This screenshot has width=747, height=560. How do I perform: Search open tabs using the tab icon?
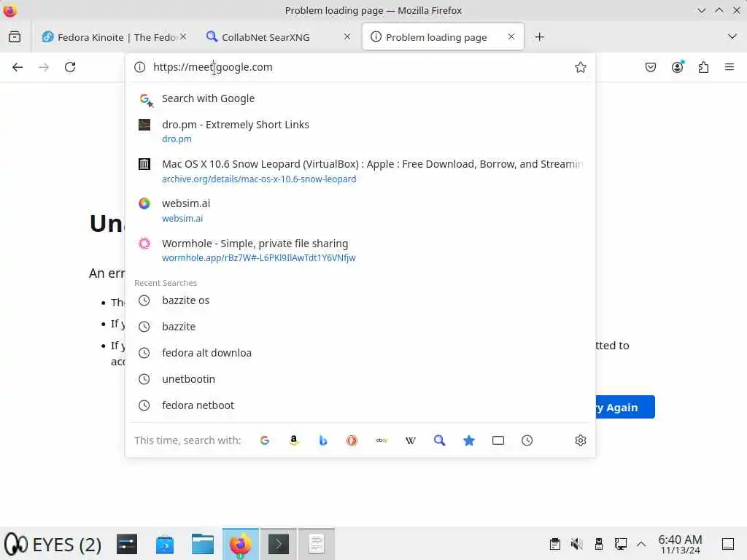[498, 440]
